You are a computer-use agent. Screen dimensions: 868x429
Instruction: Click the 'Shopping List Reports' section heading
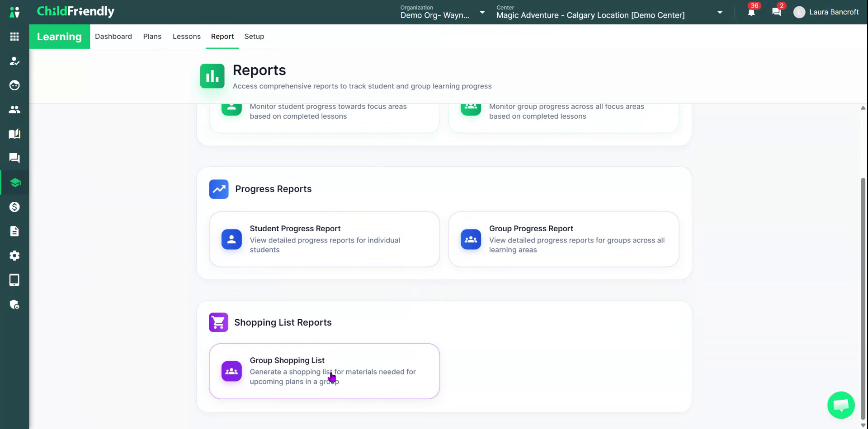(x=283, y=322)
